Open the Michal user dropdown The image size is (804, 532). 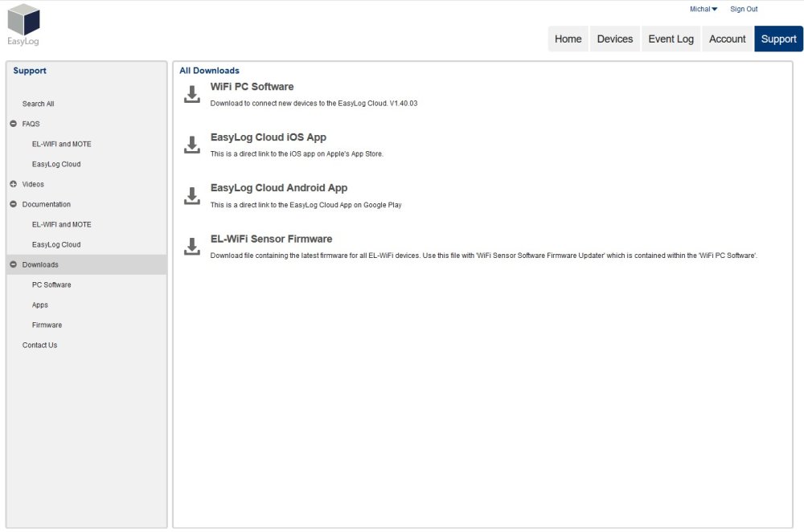point(703,10)
